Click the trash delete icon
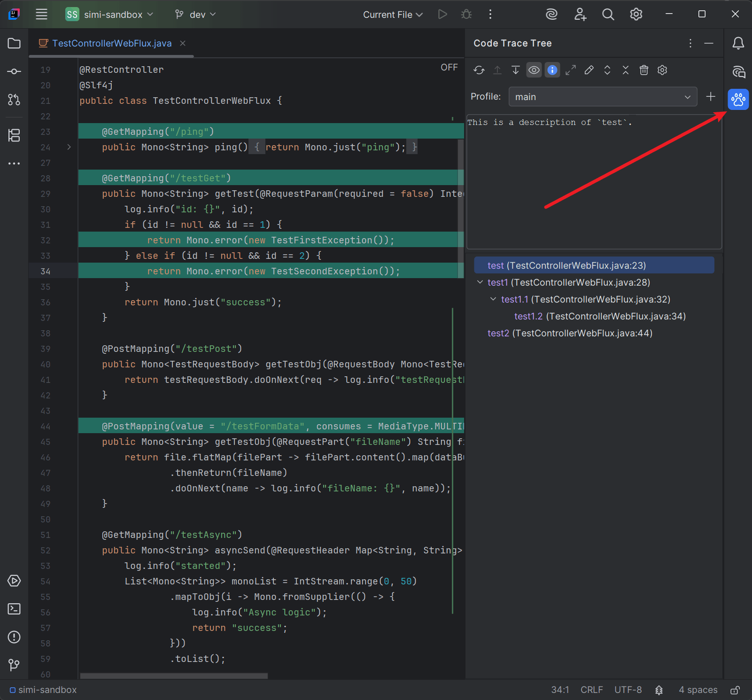Image resolution: width=752 pixels, height=700 pixels. (x=644, y=70)
